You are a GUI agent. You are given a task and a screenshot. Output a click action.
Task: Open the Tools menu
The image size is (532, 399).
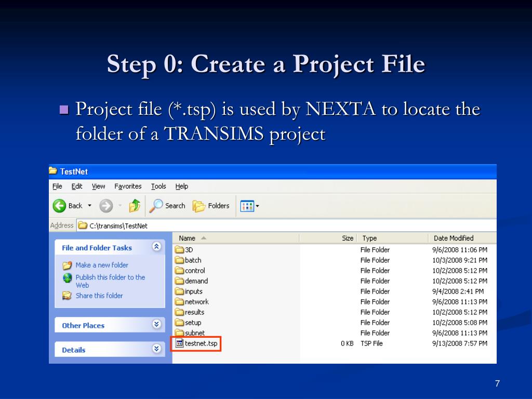point(158,187)
